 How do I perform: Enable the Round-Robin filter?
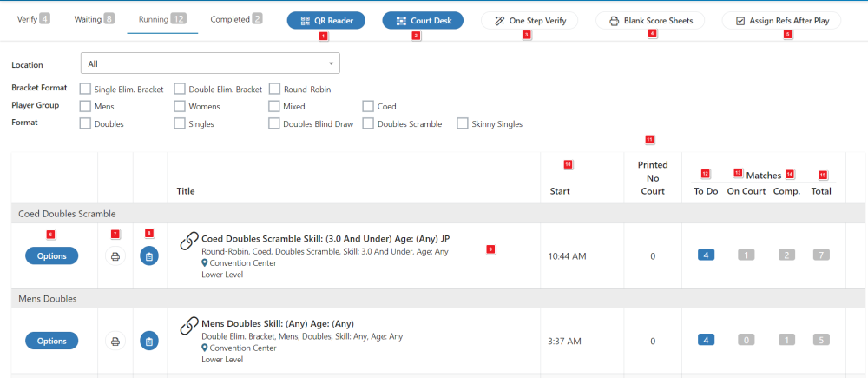coord(274,89)
